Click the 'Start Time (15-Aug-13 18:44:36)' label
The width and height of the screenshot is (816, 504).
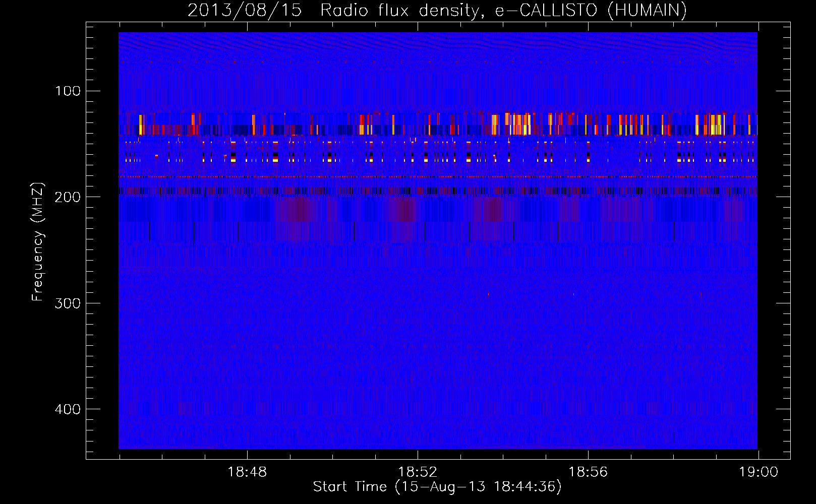[437, 487]
